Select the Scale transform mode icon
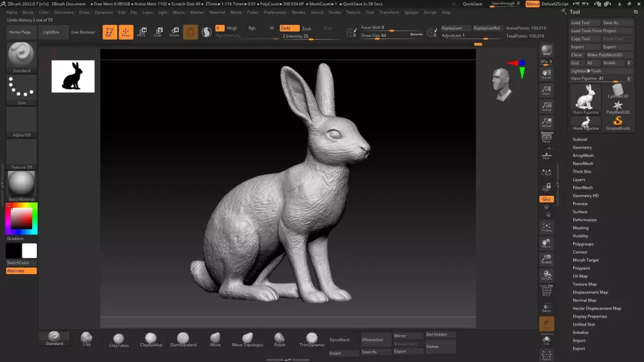The image size is (644, 362). point(157,32)
